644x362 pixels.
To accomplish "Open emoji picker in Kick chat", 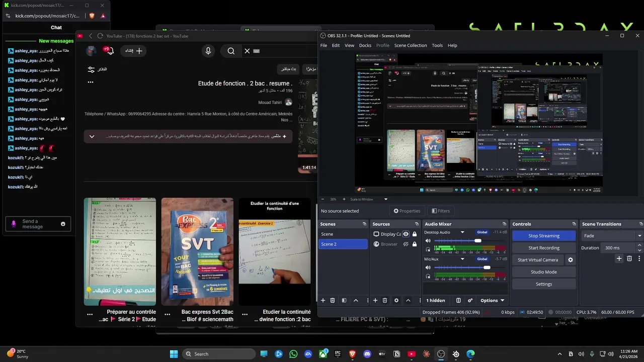I will [63, 224].
